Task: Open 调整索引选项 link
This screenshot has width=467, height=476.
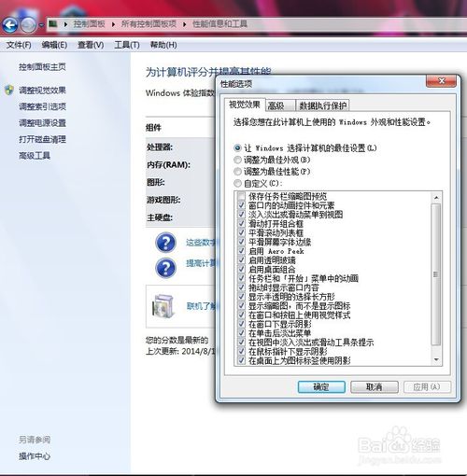Action: [42, 106]
